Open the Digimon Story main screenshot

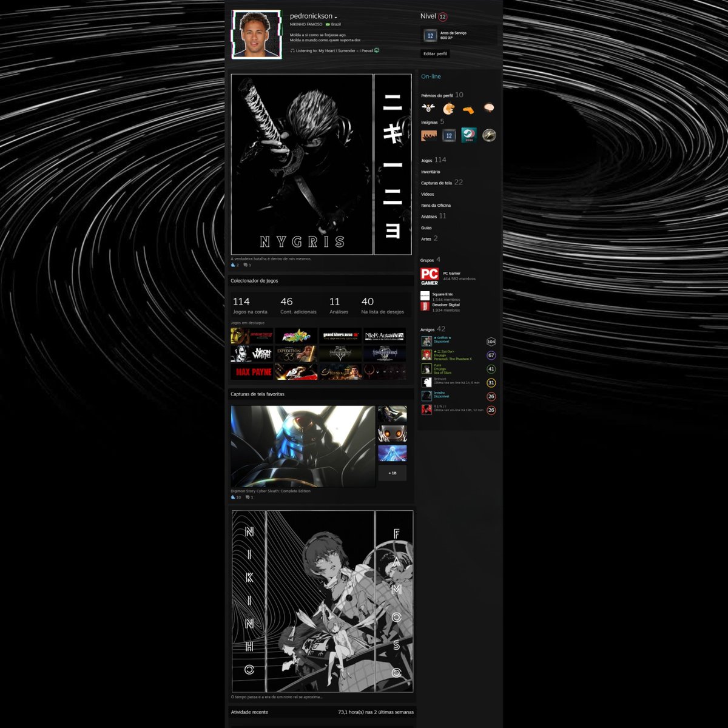pos(303,447)
